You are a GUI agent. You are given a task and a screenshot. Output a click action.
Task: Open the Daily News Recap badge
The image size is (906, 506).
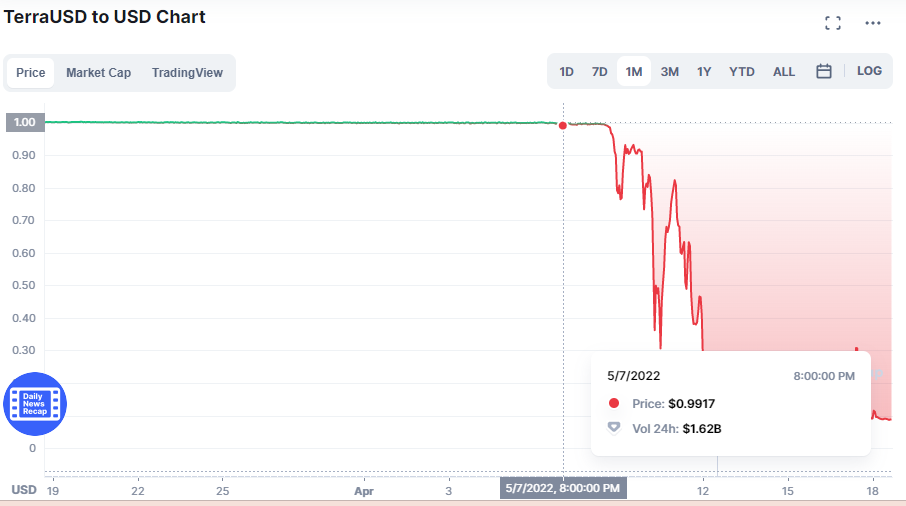point(35,404)
